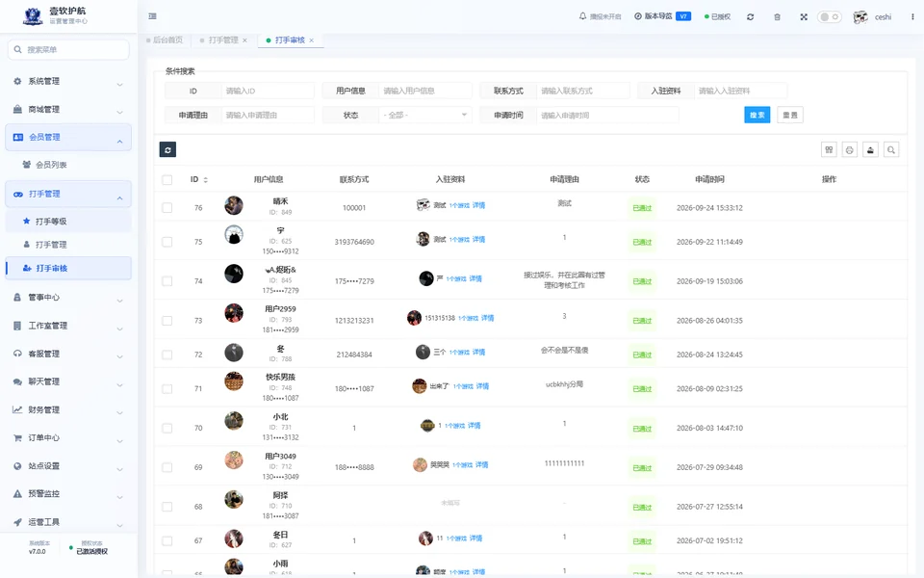Click the ceshi user avatar
Viewport: 924px width, 578px height.
[860, 17]
